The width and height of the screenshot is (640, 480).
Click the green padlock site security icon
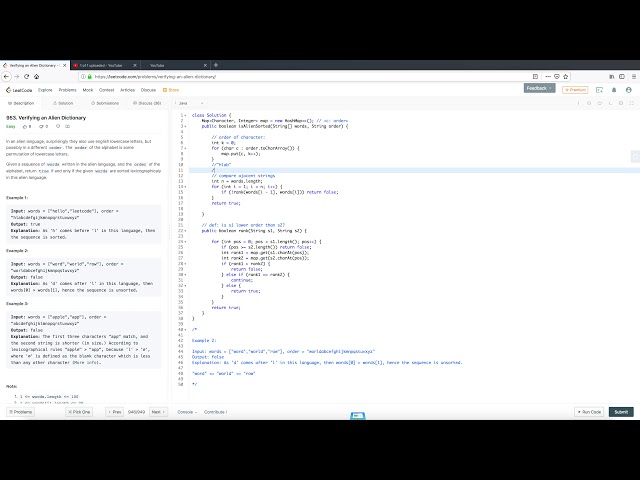point(90,77)
